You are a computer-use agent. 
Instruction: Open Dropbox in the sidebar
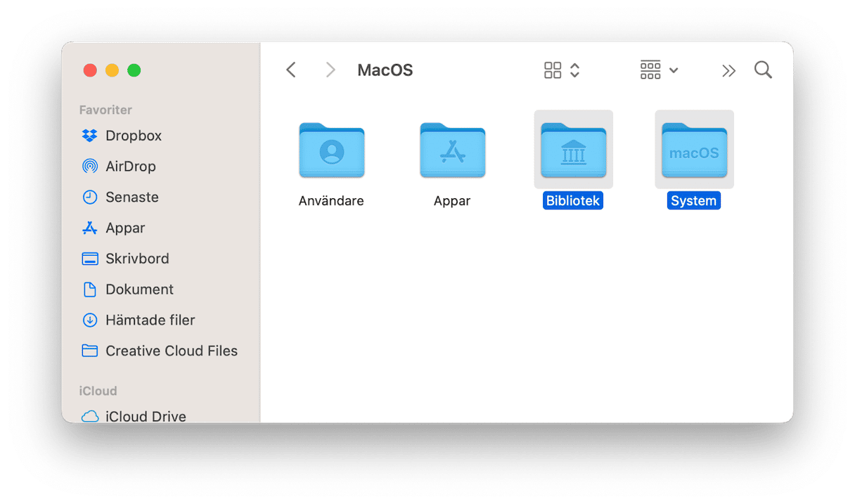(133, 136)
